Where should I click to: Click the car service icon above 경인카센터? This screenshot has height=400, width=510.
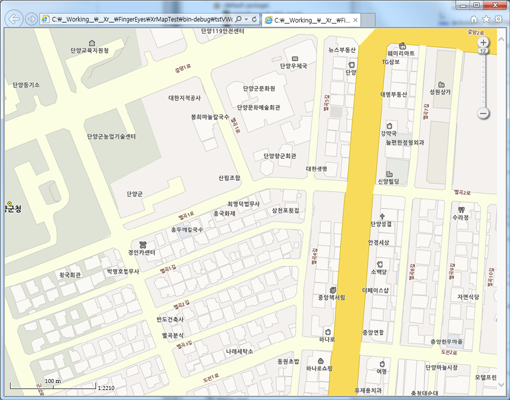tap(142, 245)
